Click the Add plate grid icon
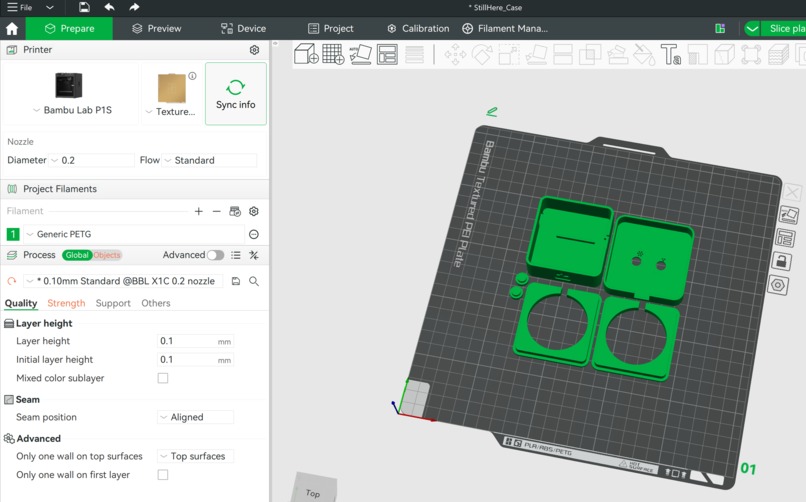806x502 pixels. pos(333,54)
